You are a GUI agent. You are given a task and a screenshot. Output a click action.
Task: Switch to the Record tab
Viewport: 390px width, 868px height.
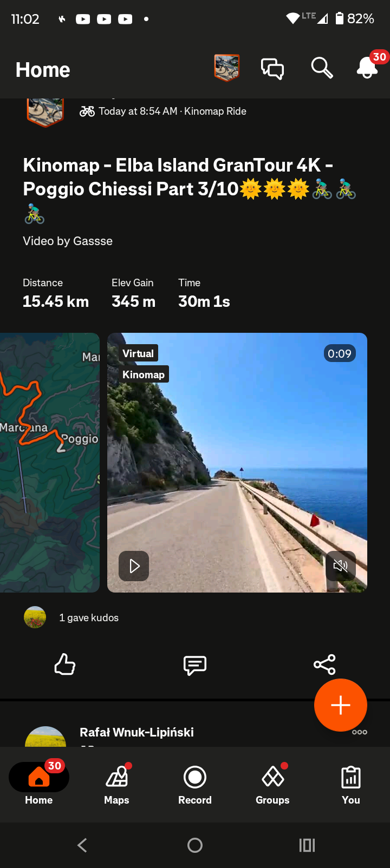195,784
